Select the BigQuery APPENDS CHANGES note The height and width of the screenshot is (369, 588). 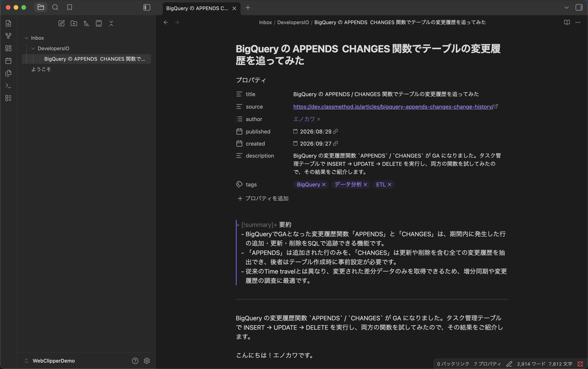(x=86, y=59)
